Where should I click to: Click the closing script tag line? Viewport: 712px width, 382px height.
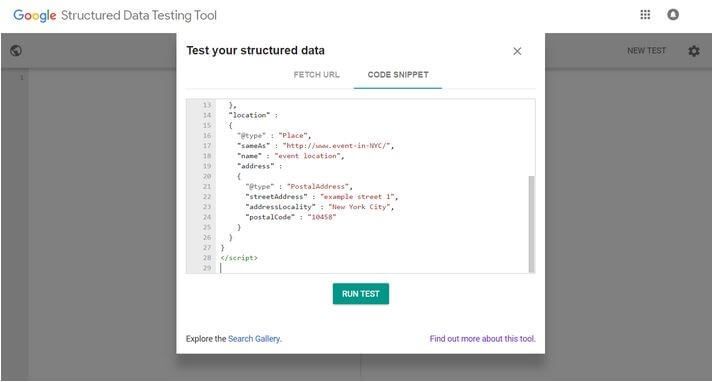coord(239,258)
